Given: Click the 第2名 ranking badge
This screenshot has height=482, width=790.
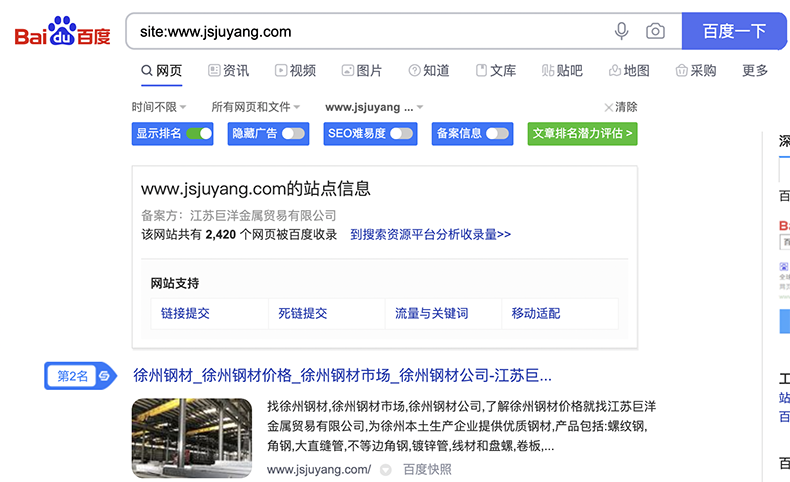Looking at the screenshot, I should pyautogui.click(x=80, y=376).
